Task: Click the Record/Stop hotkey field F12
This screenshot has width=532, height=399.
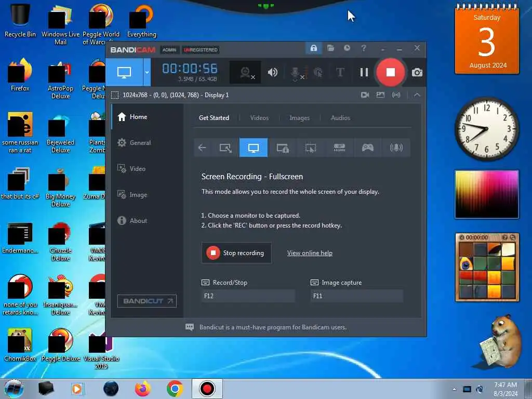Action: [248, 296]
